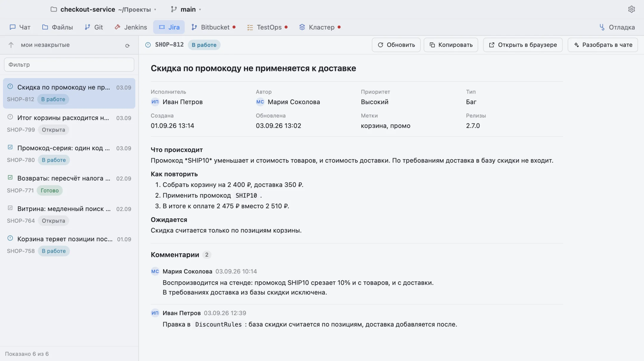Click the green check icon of SHOP-771
Image resolution: width=644 pixels, height=361 pixels.
click(x=10, y=177)
